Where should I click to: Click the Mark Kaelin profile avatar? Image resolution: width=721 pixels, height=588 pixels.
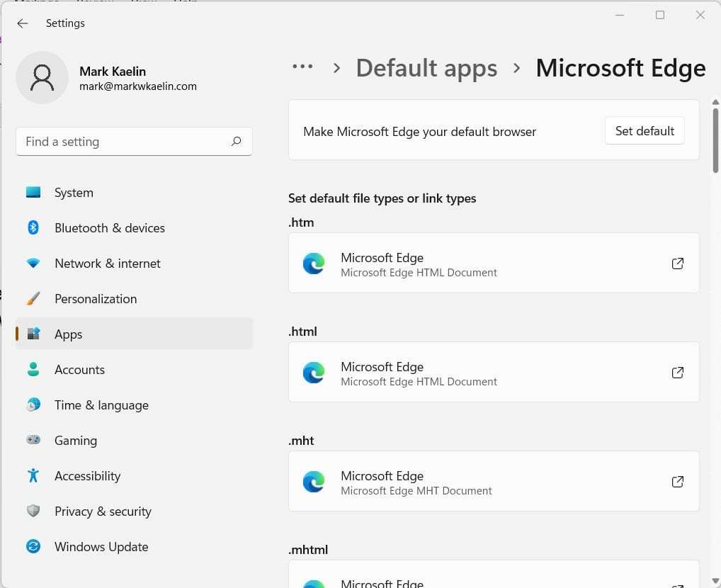coord(42,78)
